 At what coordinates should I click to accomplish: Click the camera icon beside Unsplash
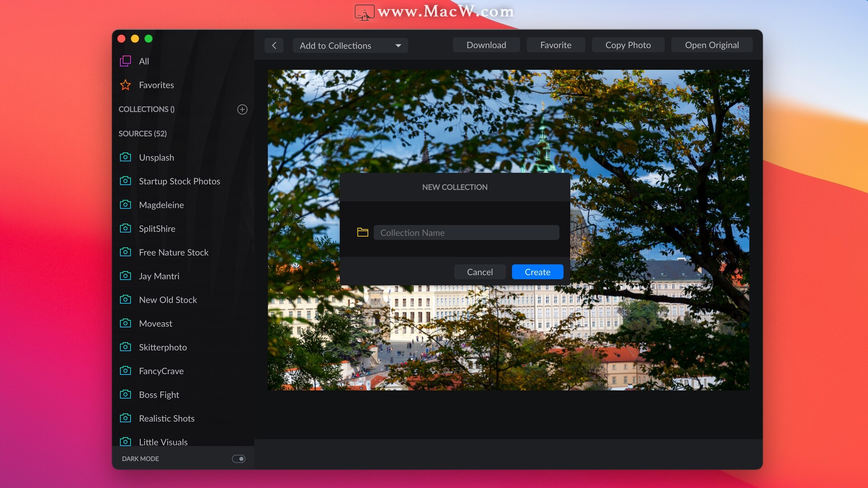[125, 157]
